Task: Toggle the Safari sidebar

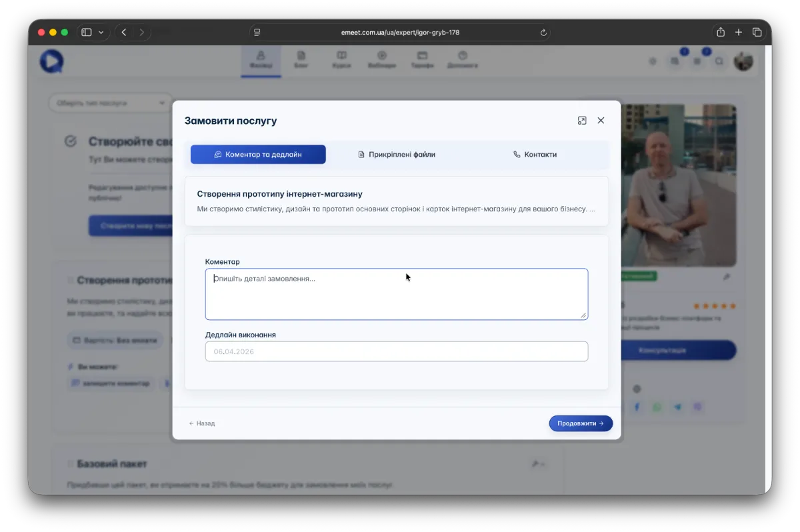Action: [x=87, y=32]
